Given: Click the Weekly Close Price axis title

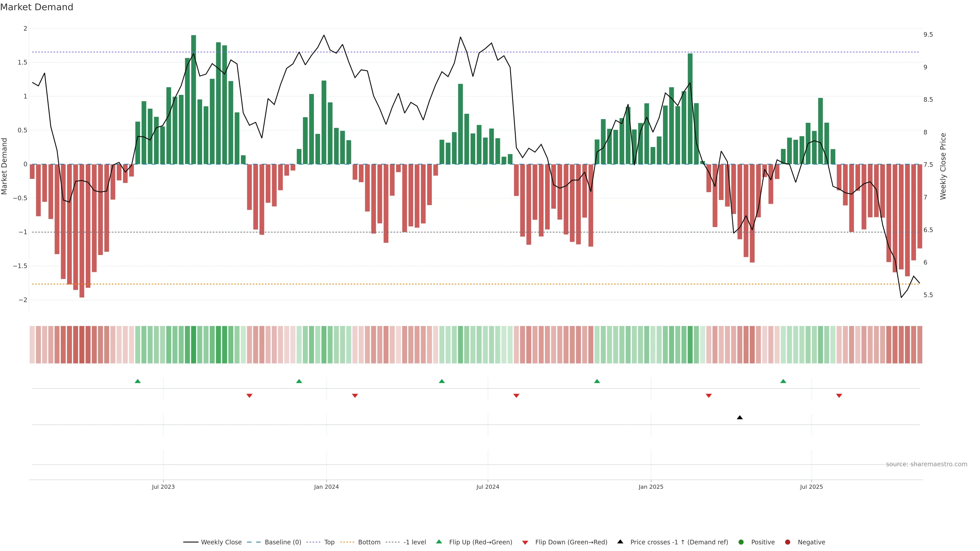Looking at the screenshot, I should pos(943,166).
